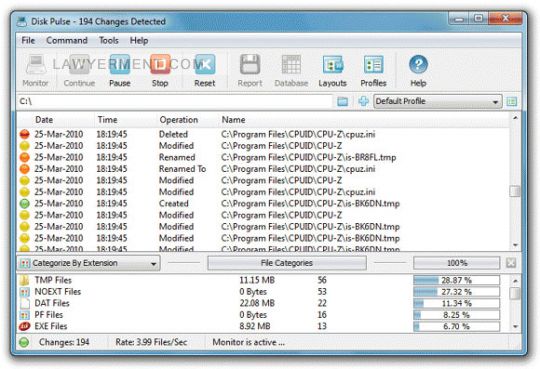Click the 8.25 % progress bar
The image size is (540, 369).
(457, 315)
